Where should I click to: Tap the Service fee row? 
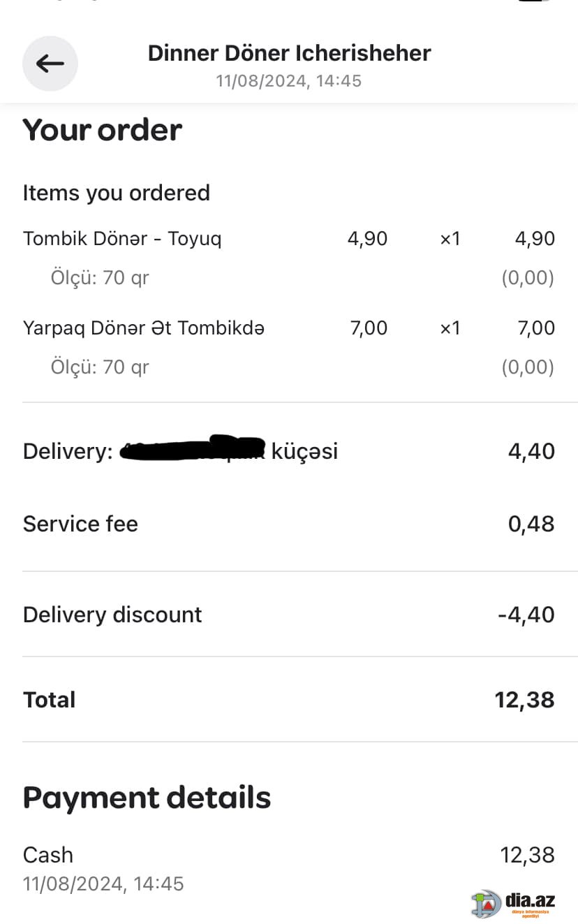[289, 524]
